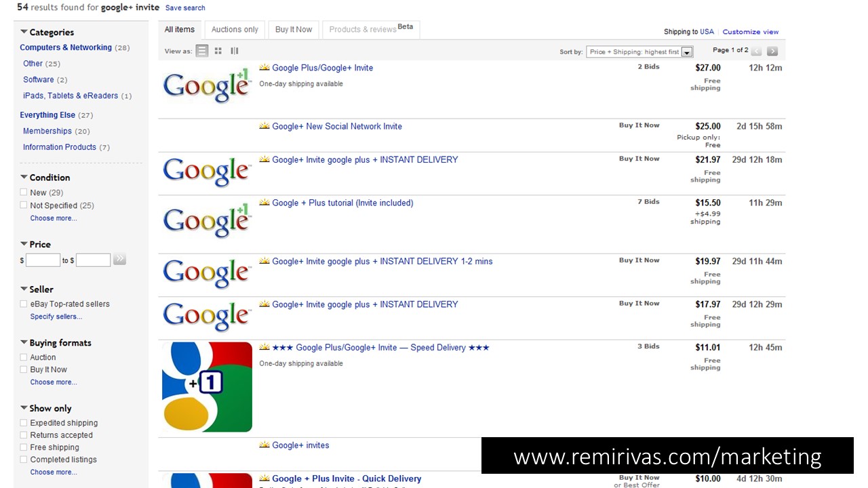This screenshot has width=868, height=488.
Task: Open Information Products subcategory
Action: point(60,147)
